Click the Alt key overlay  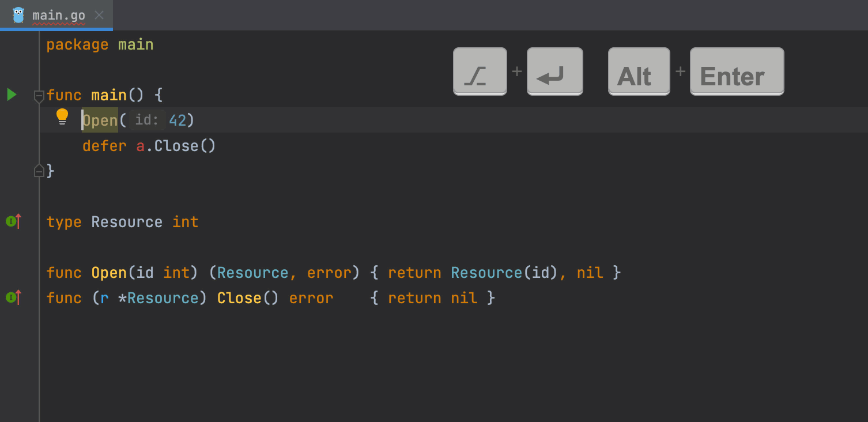[x=639, y=71]
